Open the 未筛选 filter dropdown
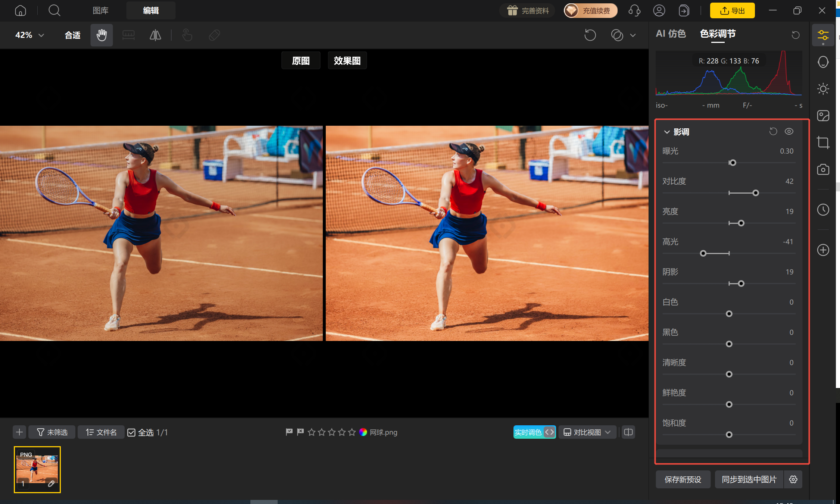The height and width of the screenshot is (504, 840). pyautogui.click(x=52, y=432)
